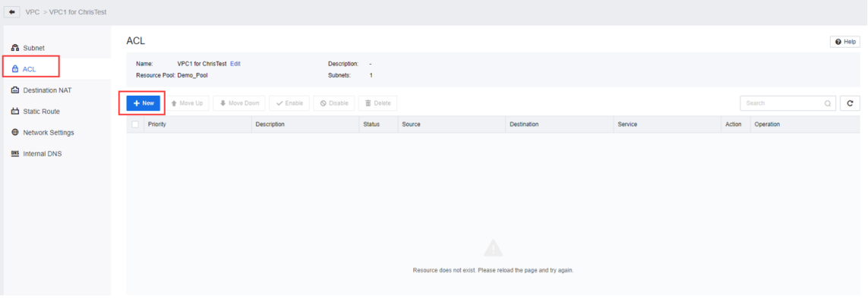Edit the VPC name
Image resolution: width=868 pixels, height=299 pixels.
(235, 64)
